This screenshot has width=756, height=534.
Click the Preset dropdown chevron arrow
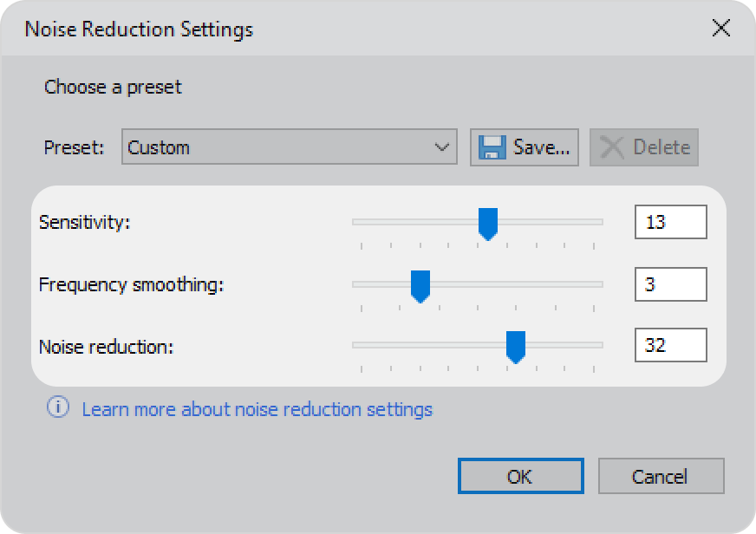tap(441, 147)
